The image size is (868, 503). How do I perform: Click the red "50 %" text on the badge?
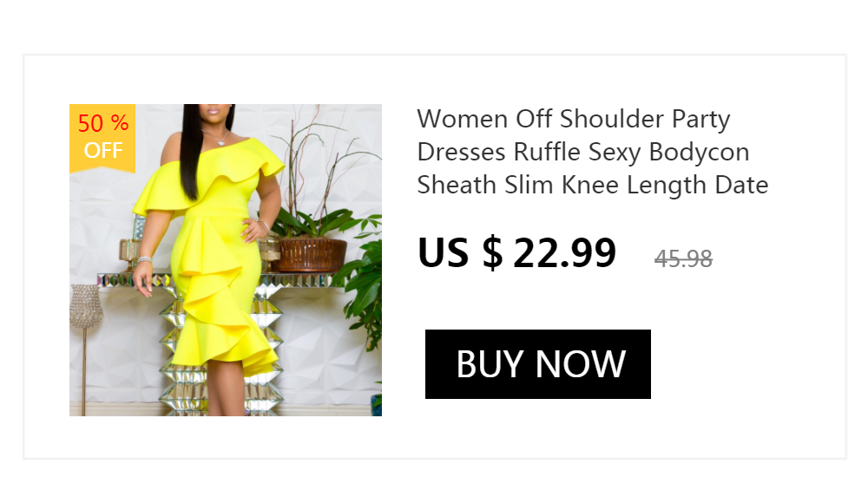coord(103,123)
